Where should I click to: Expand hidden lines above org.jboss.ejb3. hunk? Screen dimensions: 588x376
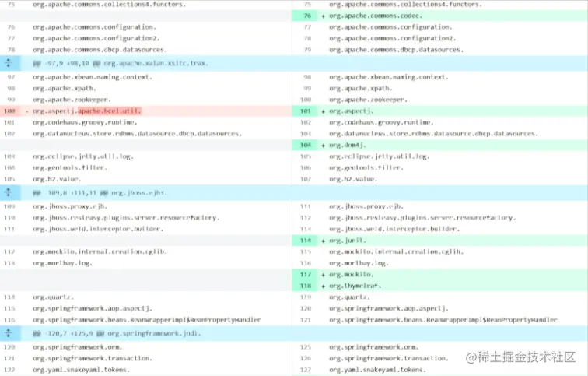(9, 192)
